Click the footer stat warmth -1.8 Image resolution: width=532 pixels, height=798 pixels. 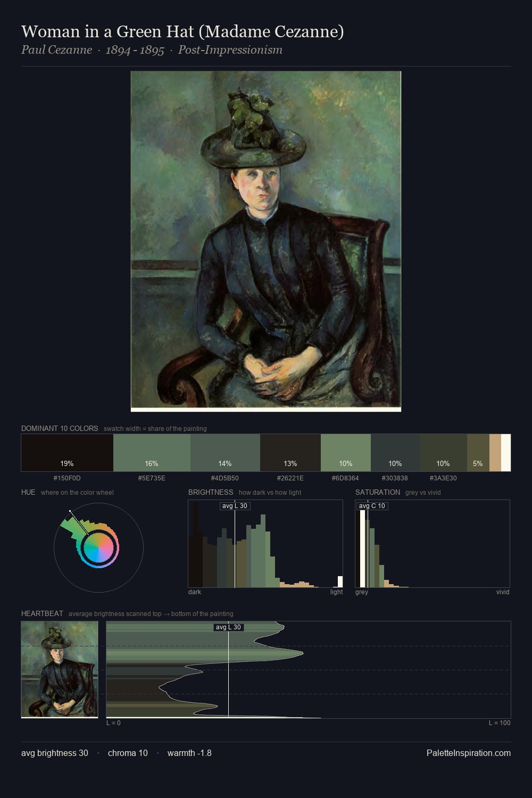point(189,753)
